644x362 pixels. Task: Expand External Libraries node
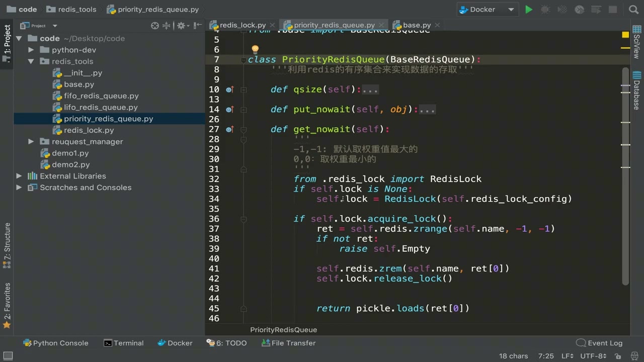[x=19, y=176]
